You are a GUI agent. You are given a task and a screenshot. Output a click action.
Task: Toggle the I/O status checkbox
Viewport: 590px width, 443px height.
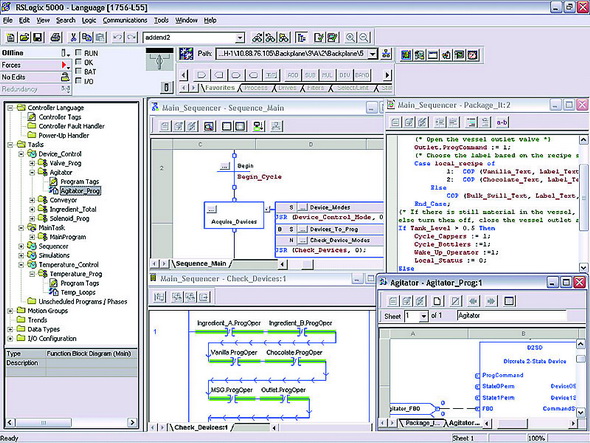(78, 81)
